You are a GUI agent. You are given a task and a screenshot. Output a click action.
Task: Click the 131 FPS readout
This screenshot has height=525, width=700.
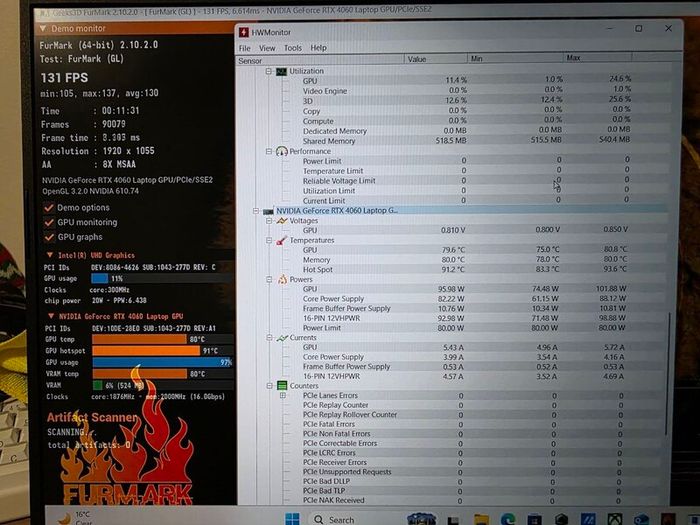(x=64, y=78)
